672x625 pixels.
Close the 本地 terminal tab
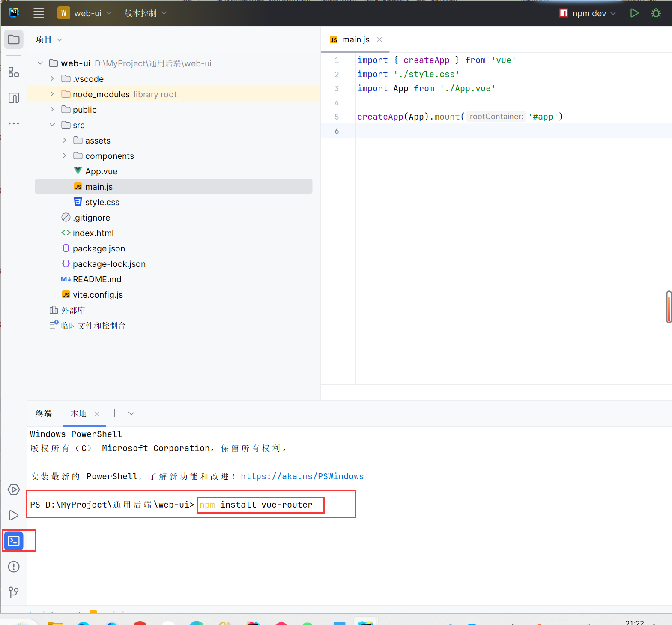(97, 413)
